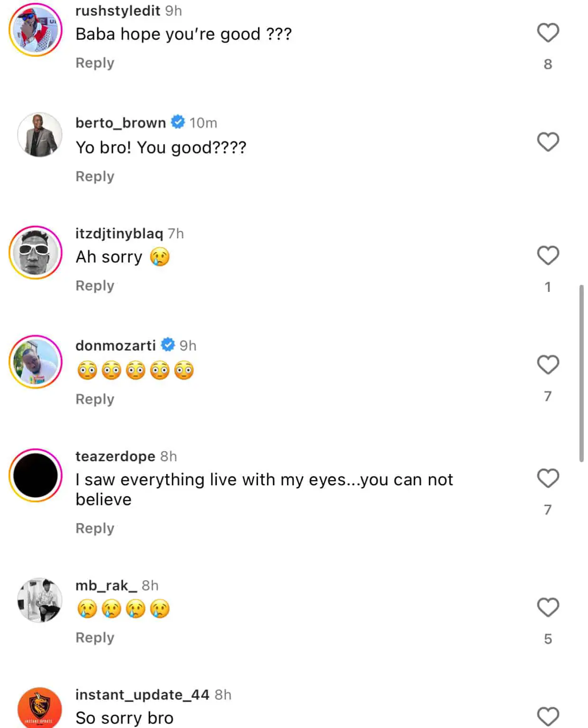View donmozarti's story avatar

click(36, 362)
